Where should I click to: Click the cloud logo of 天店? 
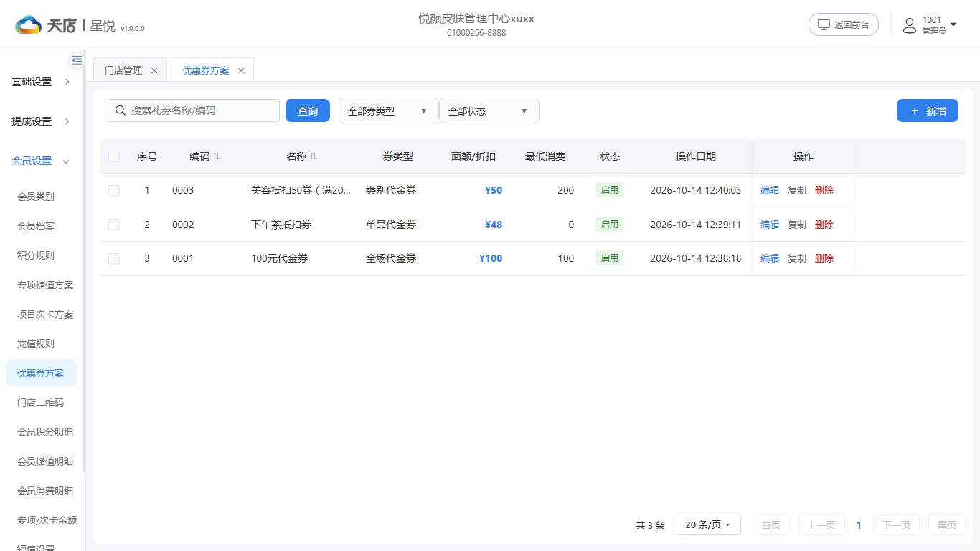click(29, 25)
